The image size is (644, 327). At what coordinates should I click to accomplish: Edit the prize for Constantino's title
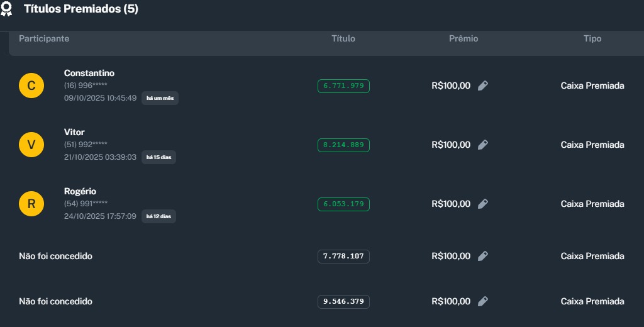[482, 86]
